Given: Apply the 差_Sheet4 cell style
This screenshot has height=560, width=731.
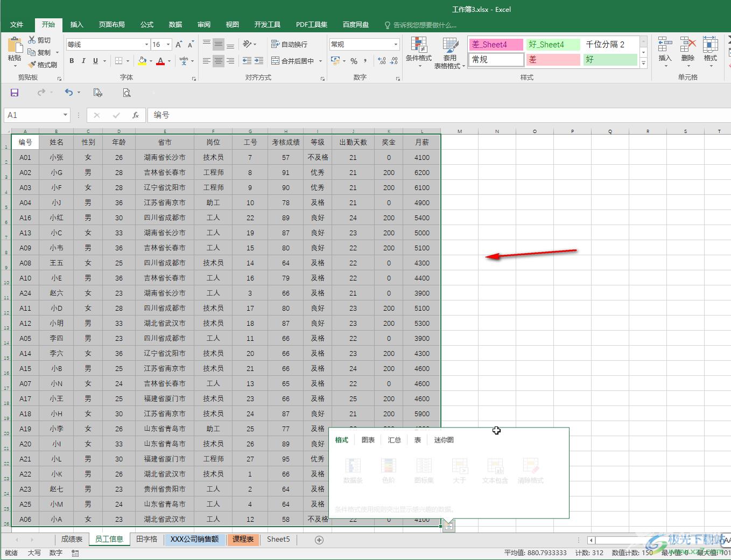Looking at the screenshot, I should pyautogui.click(x=496, y=45).
